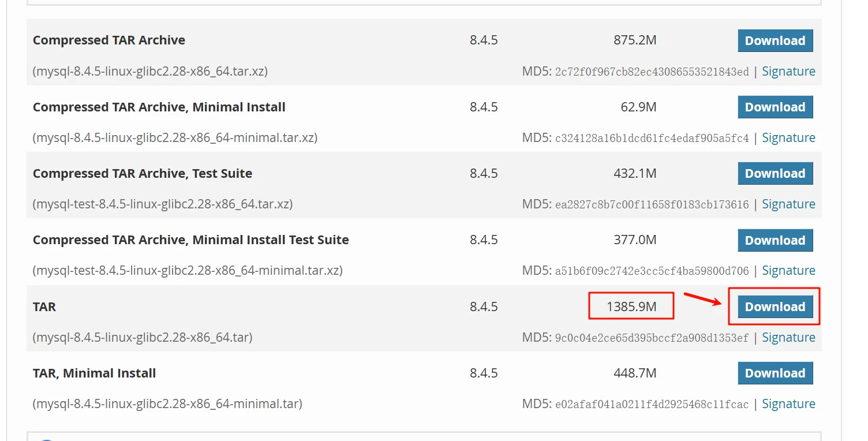Click the MD5 hash e02afaf041a0211f4d2925468c11fcac
The width and height of the screenshot is (868, 441).
[x=652, y=405]
